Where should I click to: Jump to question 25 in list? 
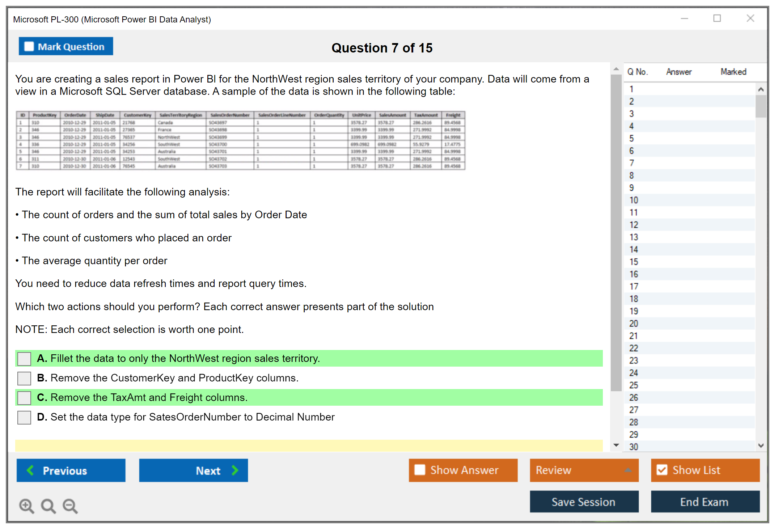[634, 385]
